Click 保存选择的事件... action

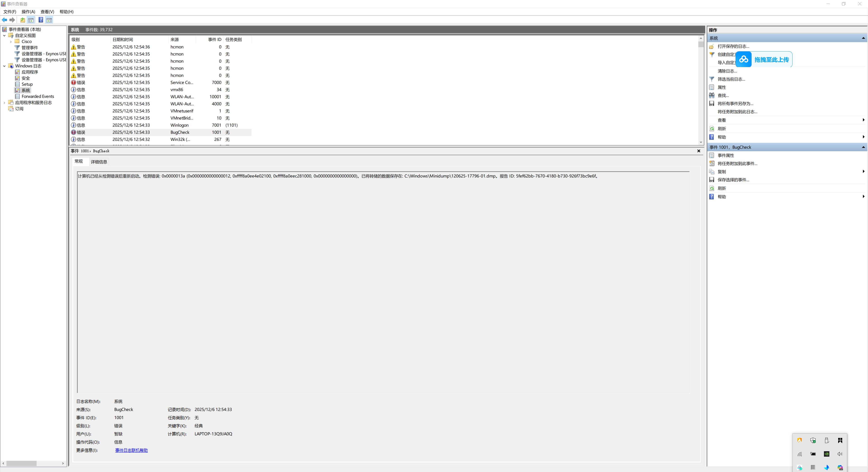pyautogui.click(x=733, y=180)
